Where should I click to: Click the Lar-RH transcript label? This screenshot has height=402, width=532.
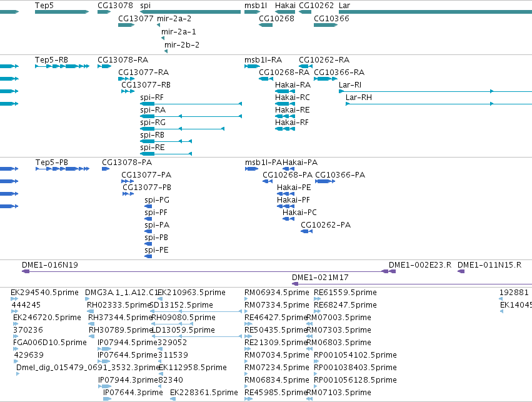(x=359, y=98)
